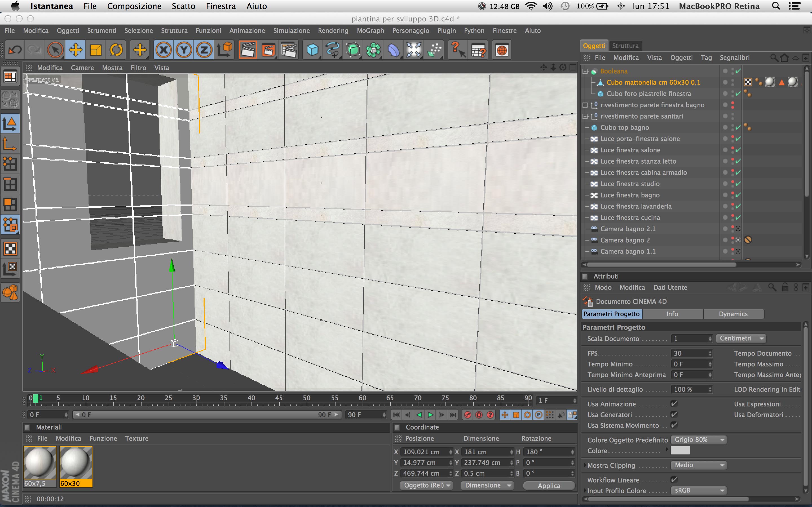Image resolution: width=812 pixels, height=507 pixels.
Task: Toggle Workflow Lineare checkbox
Action: [674, 479]
